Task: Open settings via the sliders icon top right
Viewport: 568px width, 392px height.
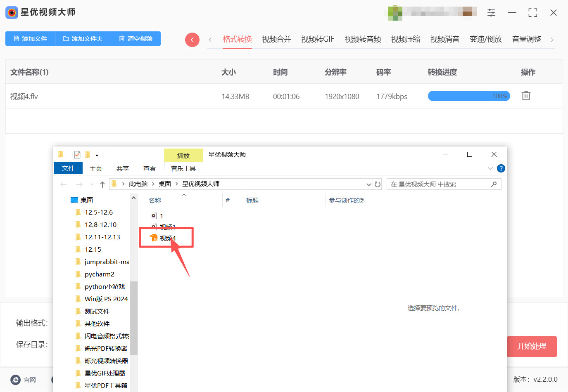Action: pos(491,13)
